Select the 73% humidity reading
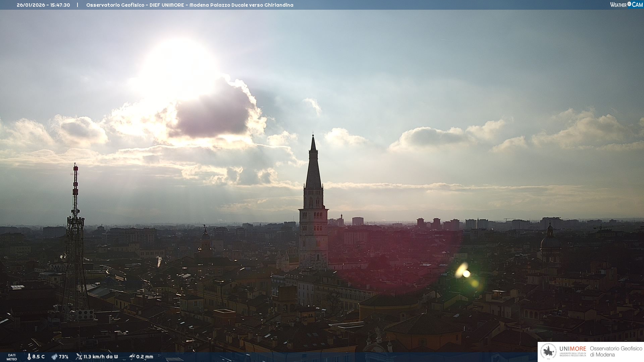This screenshot has height=362, width=644. pos(63,357)
